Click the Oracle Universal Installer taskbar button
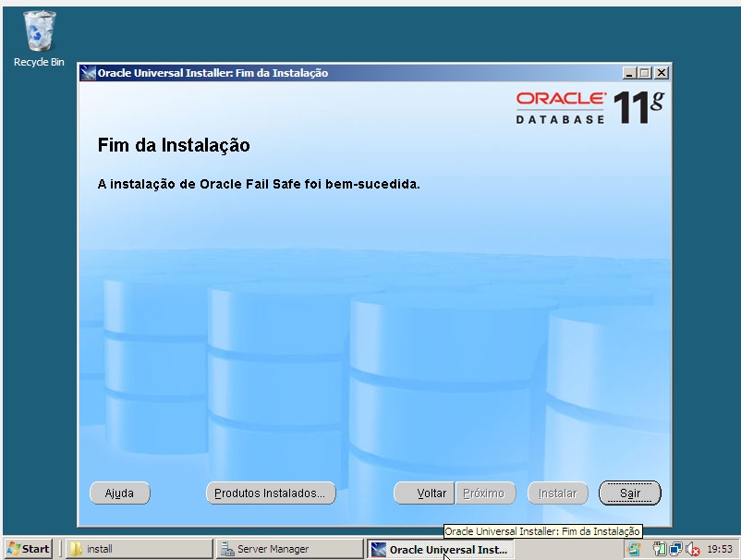741x560 pixels. (443, 549)
